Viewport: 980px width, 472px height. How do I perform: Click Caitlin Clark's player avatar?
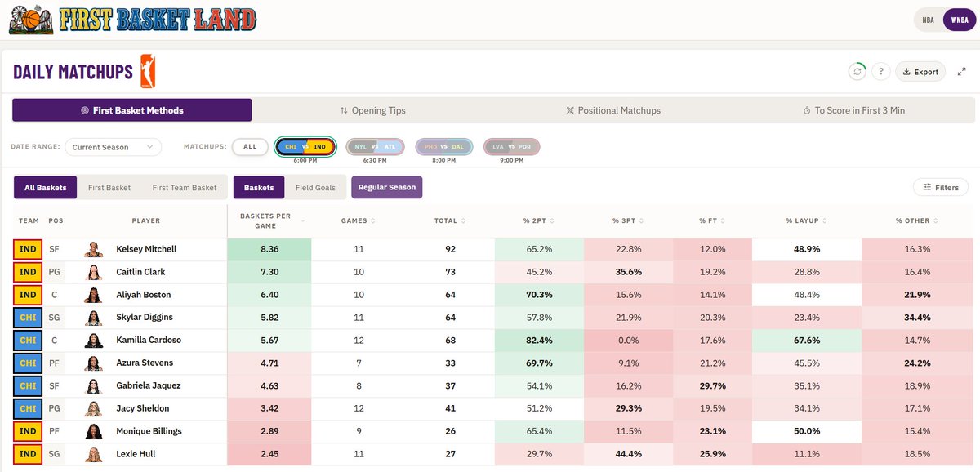point(94,272)
